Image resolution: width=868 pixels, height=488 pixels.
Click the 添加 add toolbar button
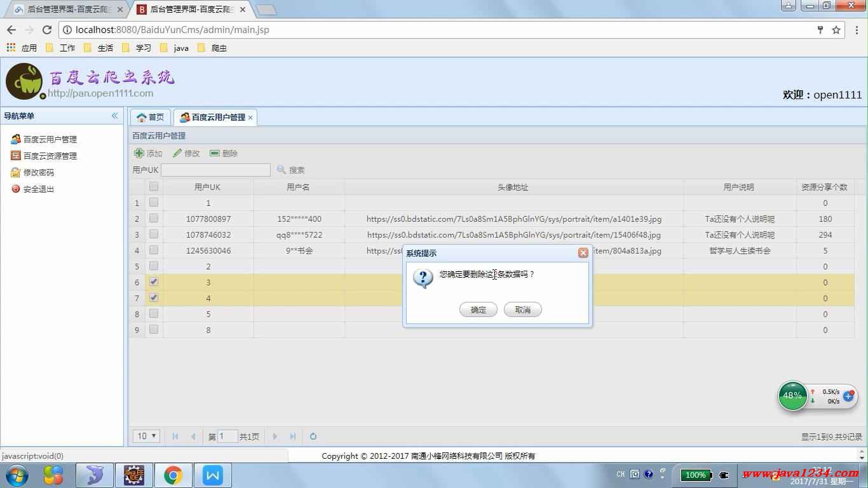148,153
